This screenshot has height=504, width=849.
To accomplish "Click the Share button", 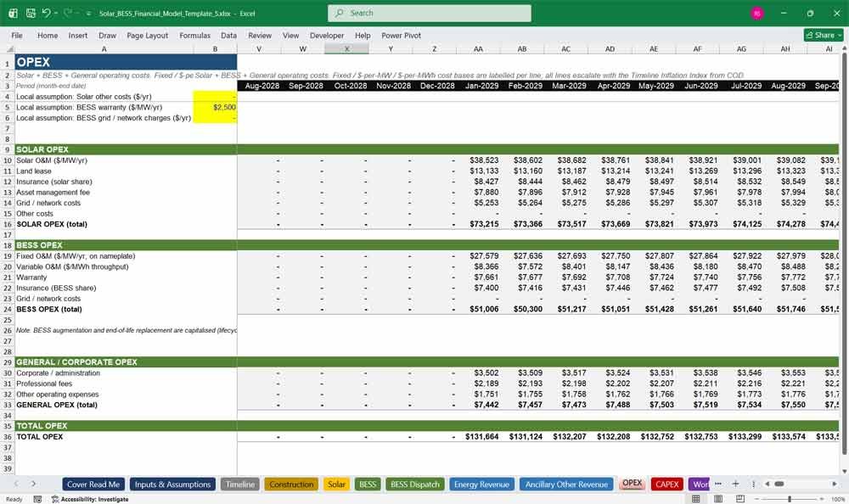I will point(824,35).
